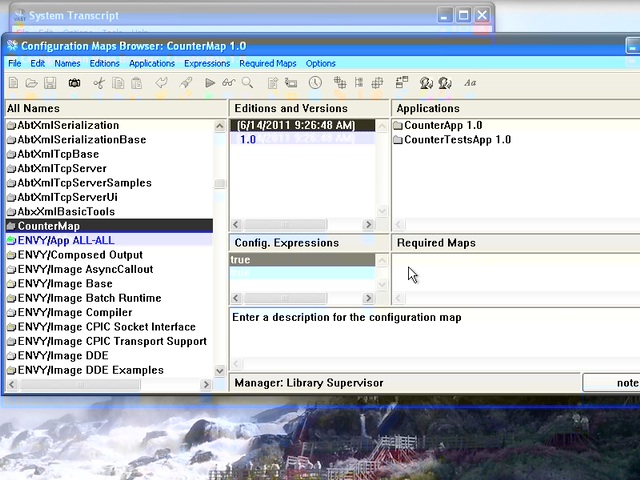The height and width of the screenshot is (480, 640).
Task: Click the Editions list horizontal scroll right arrow
Action: click(369, 224)
